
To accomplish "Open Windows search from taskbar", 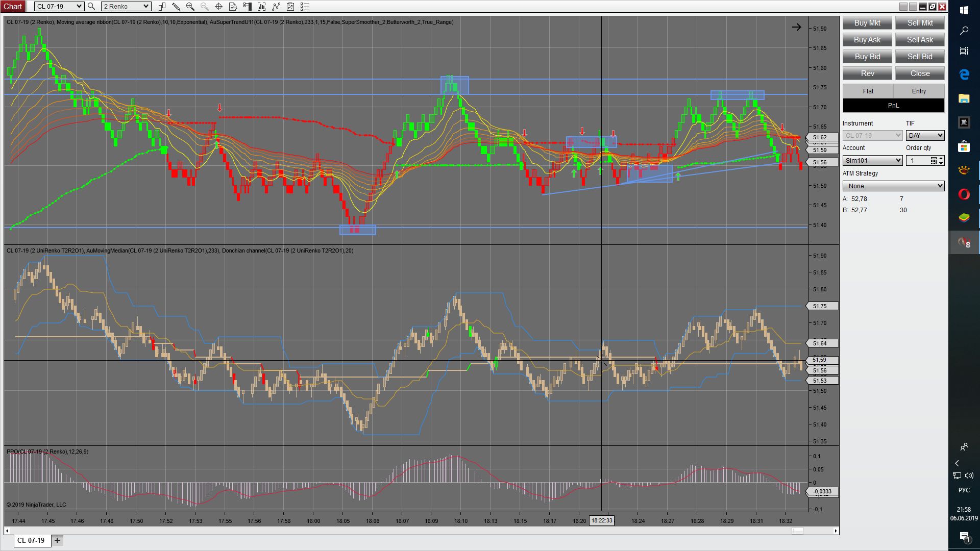I will pos(964,31).
